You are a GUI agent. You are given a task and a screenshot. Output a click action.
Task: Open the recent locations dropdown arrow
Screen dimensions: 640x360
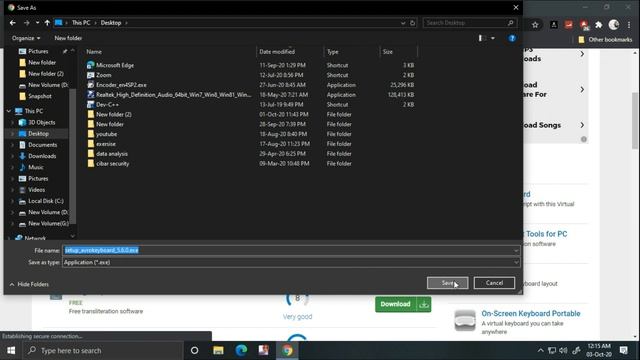click(x=37, y=23)
